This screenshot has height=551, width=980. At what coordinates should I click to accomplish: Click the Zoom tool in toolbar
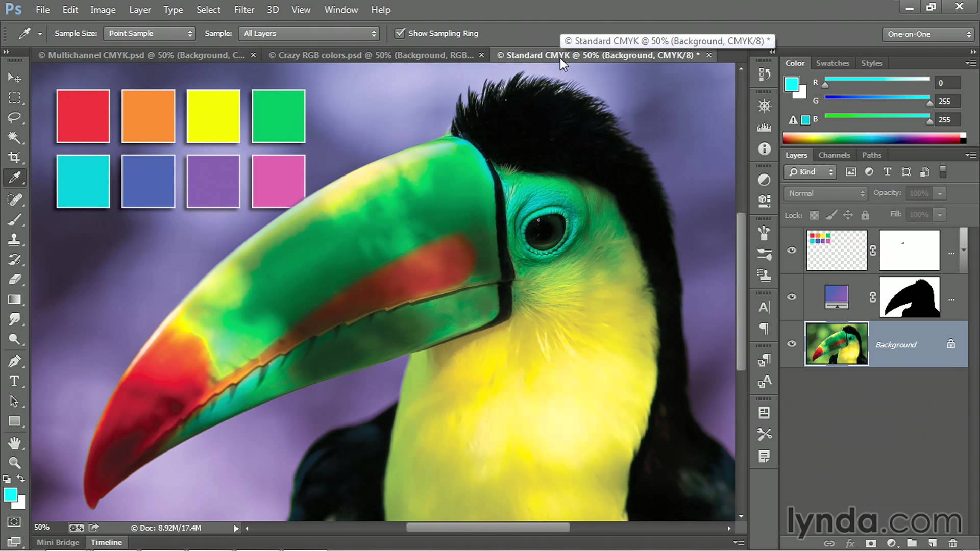tap(15, 463)
